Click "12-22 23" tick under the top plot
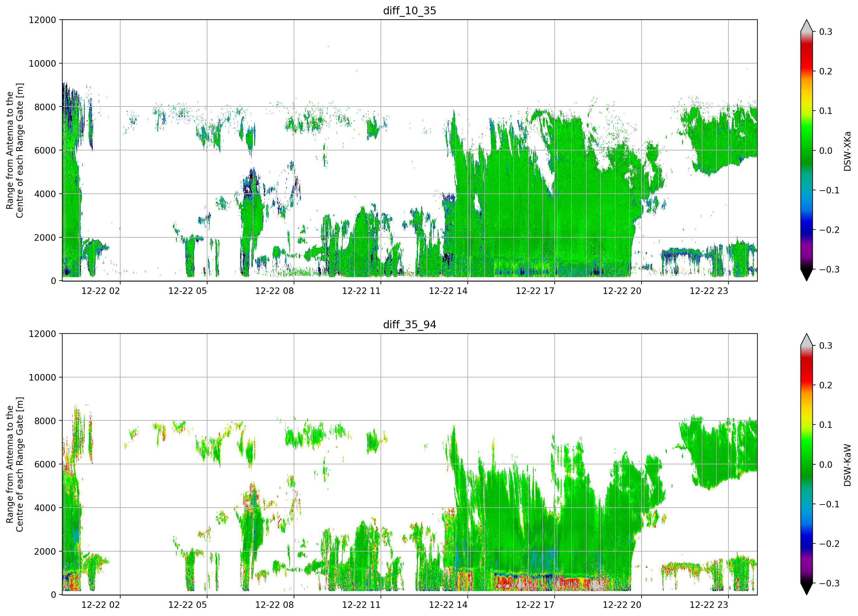The height and width of the screenshot is (616, 858). [x=709, y=291]
